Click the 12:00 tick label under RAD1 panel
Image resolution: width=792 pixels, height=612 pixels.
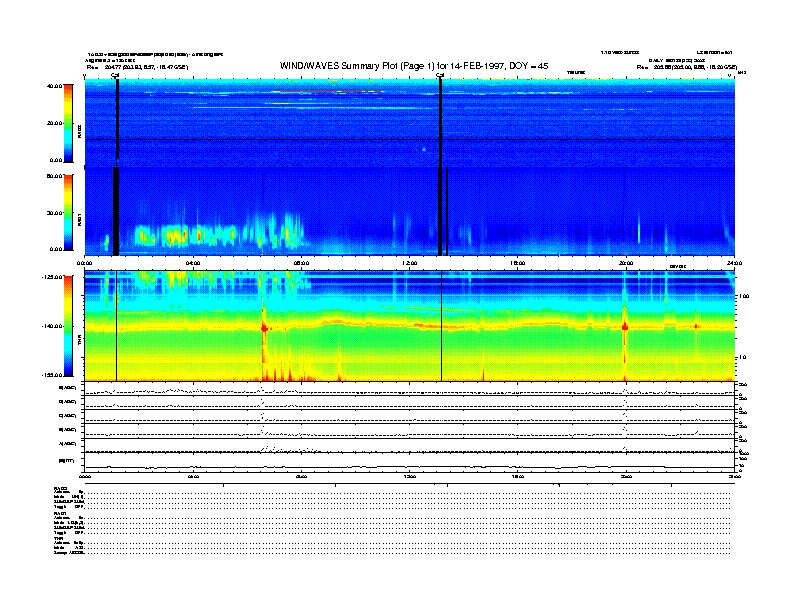tap(410, 263)
